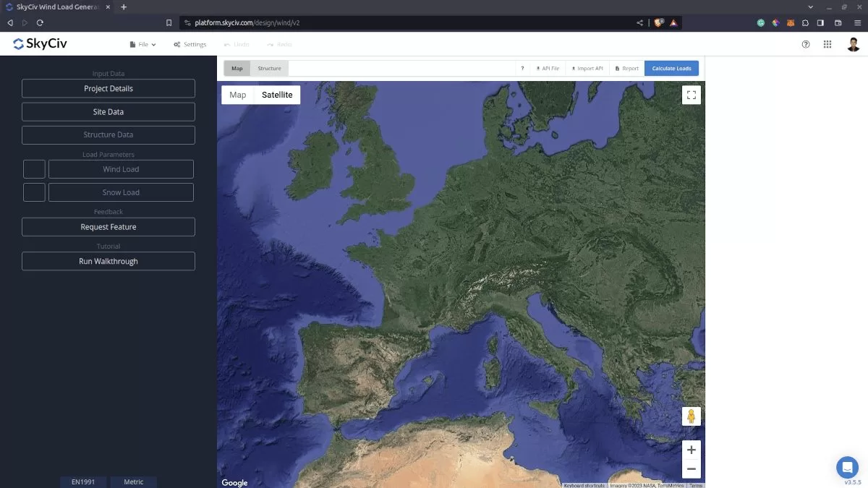This screenshot has width=868, height=488.
Task: Start the Run Walkthrough tutorial
Action: coord(109,261)
